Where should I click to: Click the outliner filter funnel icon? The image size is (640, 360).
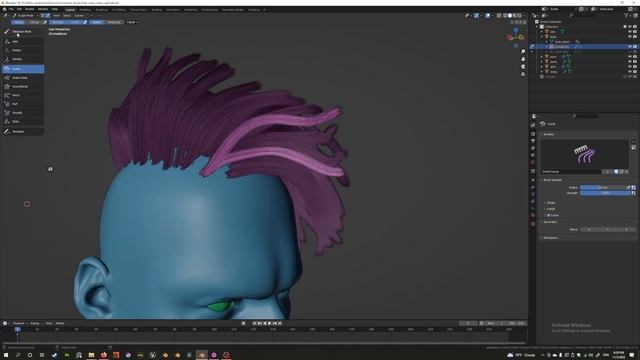(626, 16)
